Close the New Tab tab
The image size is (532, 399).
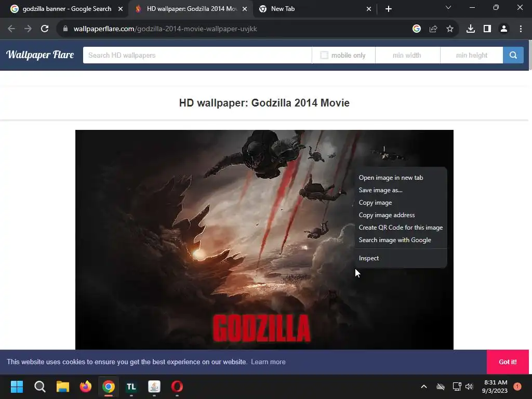pos(369,9)
